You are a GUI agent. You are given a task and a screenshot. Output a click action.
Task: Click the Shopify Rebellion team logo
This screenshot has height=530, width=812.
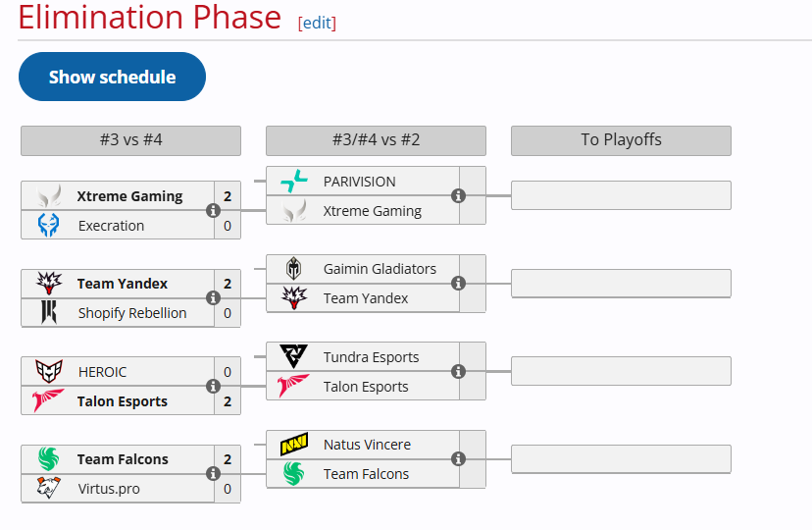(49, 313)
